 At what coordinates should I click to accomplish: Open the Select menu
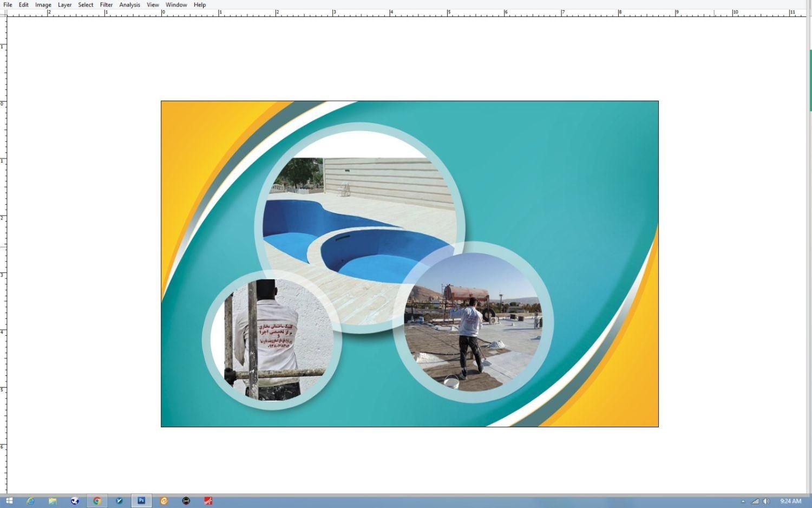point(86,5)
